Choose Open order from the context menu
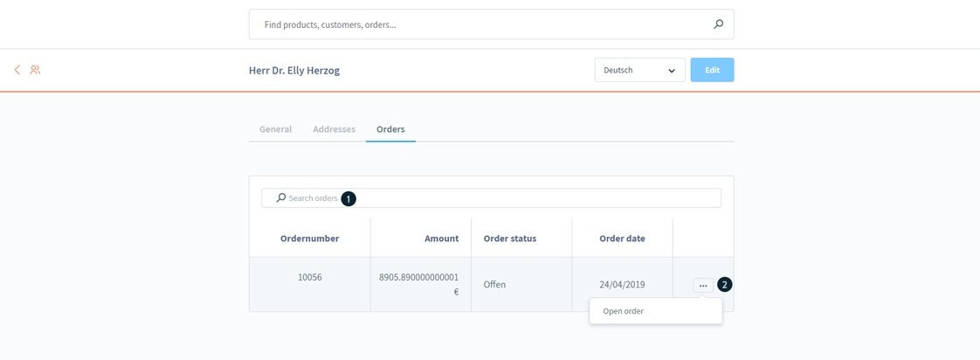980x360 pixels. click(x=624, y=311)
